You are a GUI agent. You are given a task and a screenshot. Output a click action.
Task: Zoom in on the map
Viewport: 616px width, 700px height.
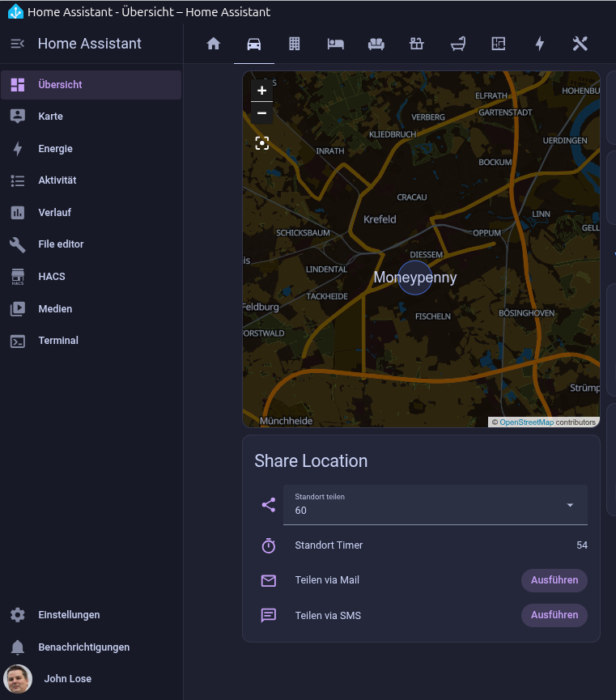click(261, 91)
